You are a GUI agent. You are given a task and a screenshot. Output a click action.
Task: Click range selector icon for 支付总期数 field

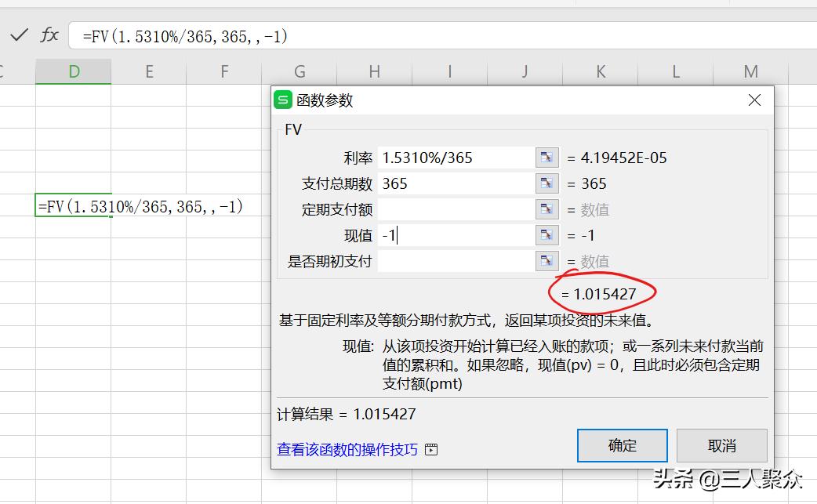tap(546, 183)
